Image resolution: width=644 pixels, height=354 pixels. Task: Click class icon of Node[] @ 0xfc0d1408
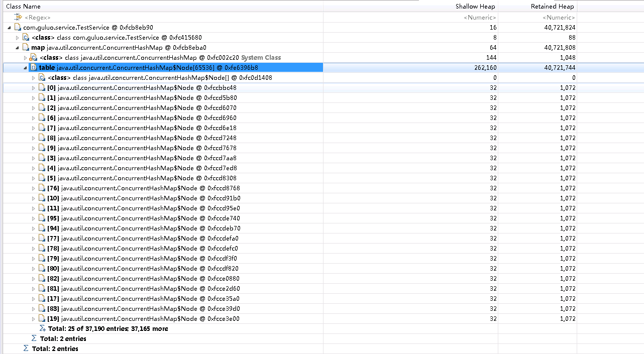point(42,78)
